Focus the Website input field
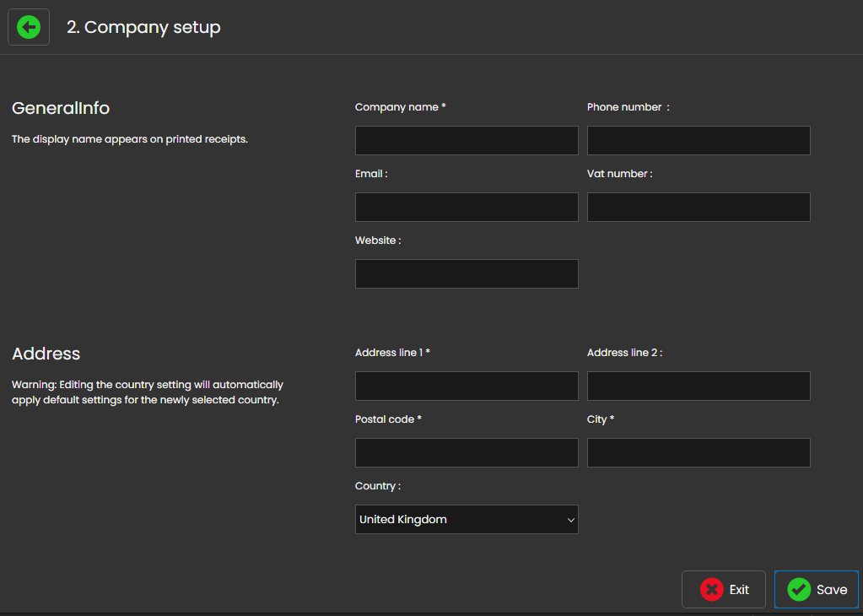The width and height of the screenshot is (863, 616). (x=467, y=274)
